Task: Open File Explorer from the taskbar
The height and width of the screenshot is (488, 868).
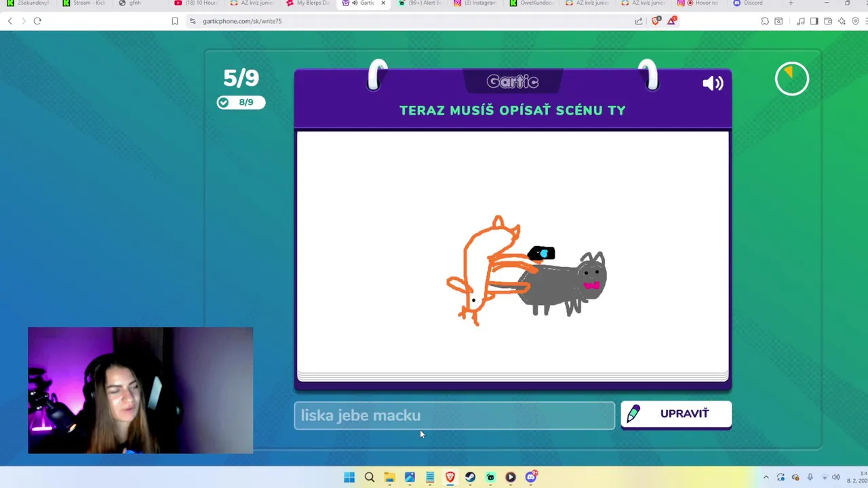Action: click(389, 477)
